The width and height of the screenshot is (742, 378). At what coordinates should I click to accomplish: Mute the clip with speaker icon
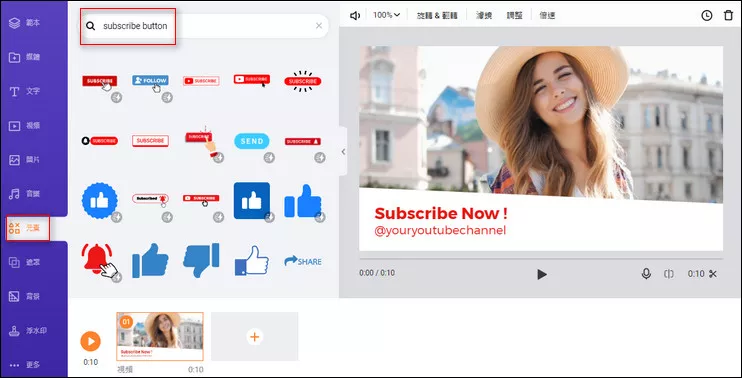(355, 16)
